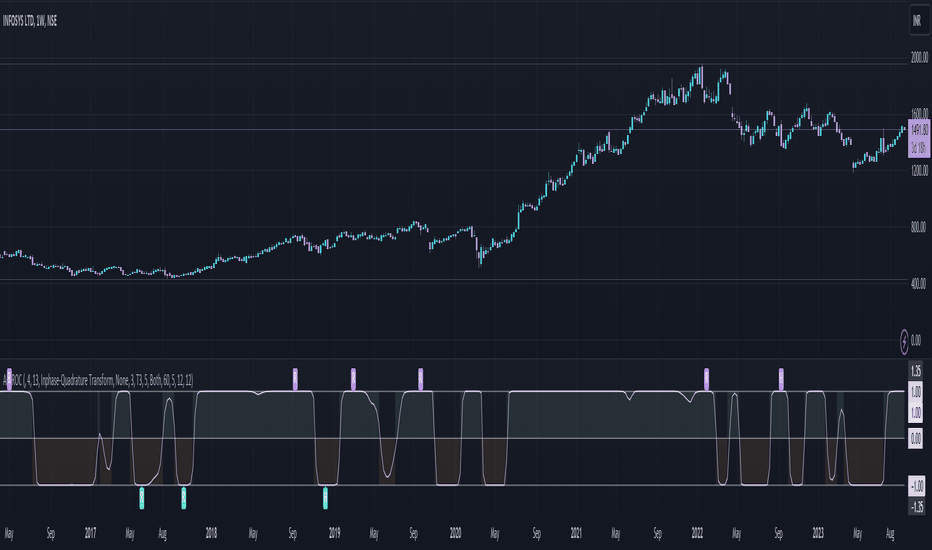Select the current price label 1491.80

click(x=919, y=130)
